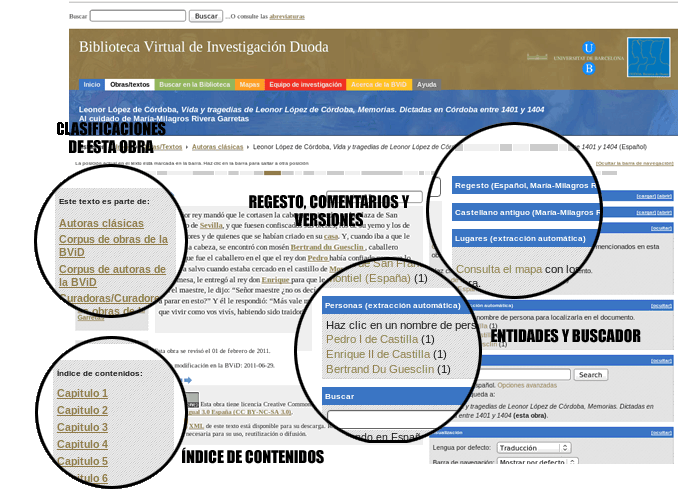Viewport: 678px width, 491px height.
Task: Open Buscar en la Biblioteca tab
Action: pyautogui.click(x=195, y=85)
